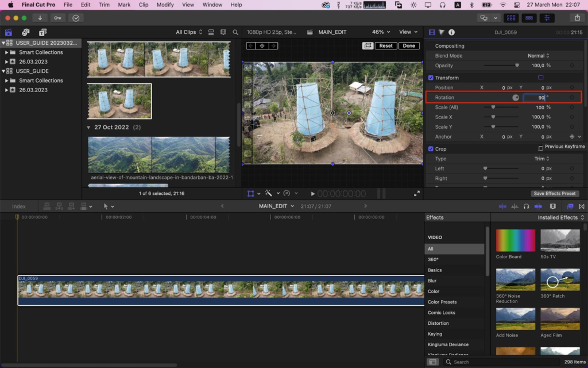Click Done to finish transform
Screen dimensions: 588x368
pyautogui.click(x=409, y=46)
